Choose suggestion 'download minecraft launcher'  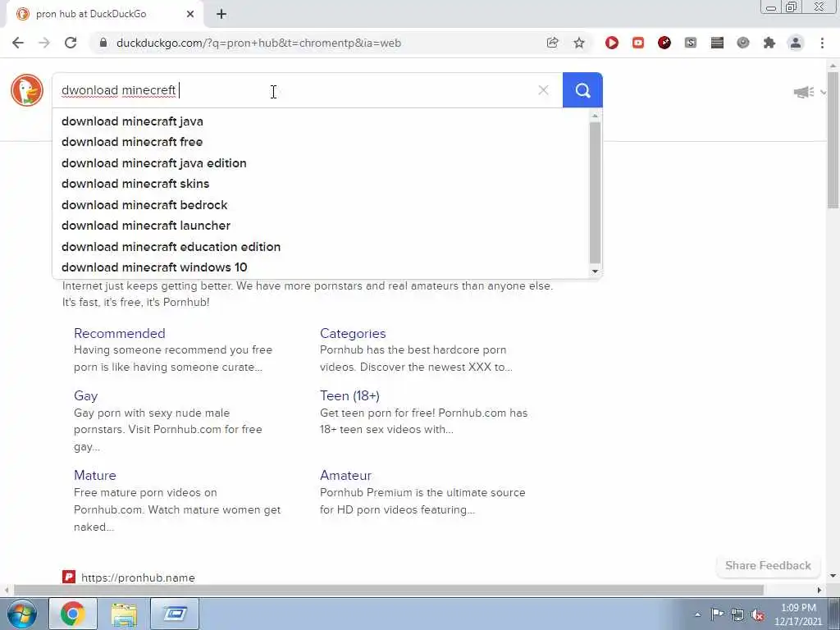321,226
